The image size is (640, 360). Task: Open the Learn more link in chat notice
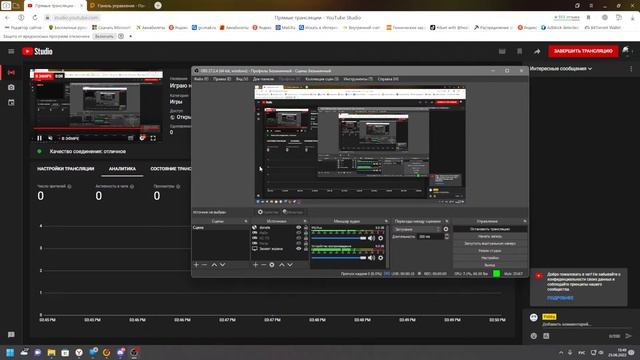click(x=560, y=298)
